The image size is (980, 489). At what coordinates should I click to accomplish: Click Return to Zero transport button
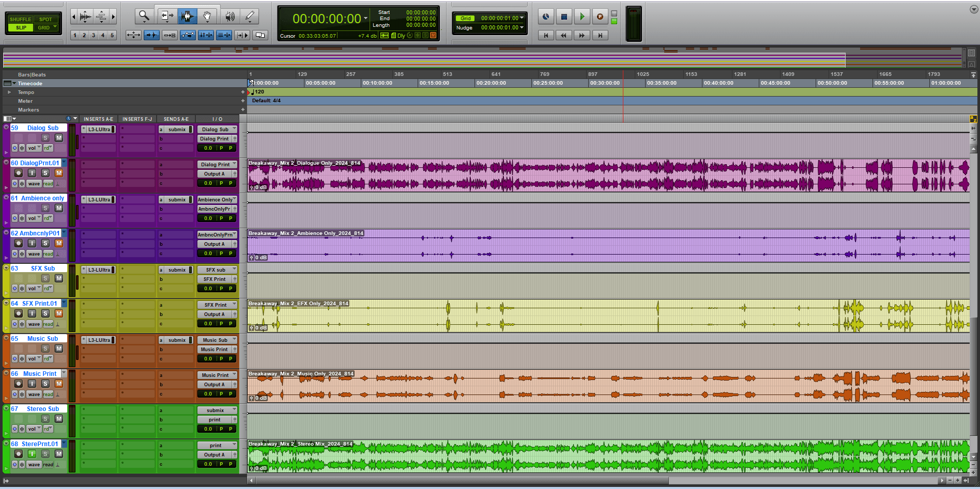pyautogui.click(x=546, y=35)
